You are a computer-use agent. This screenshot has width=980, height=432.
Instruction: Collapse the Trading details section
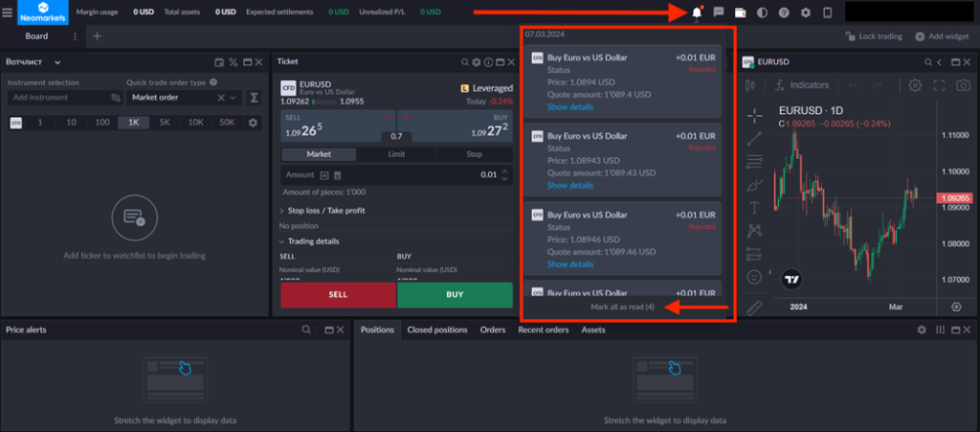[x=313, y=241]
